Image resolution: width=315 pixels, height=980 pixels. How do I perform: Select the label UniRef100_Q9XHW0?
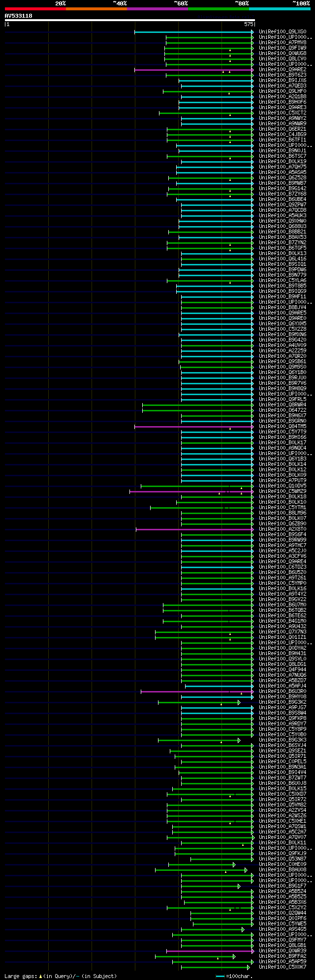pos(283,221)
